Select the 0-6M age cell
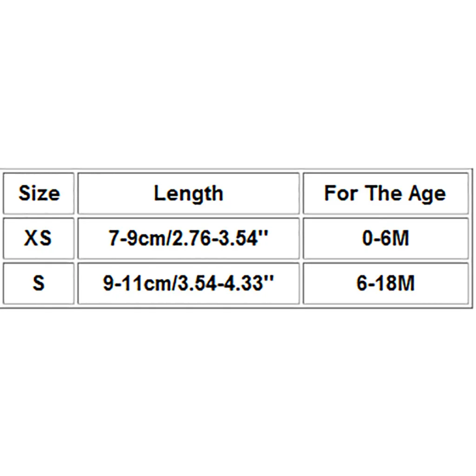 click(x=385, y=238)
